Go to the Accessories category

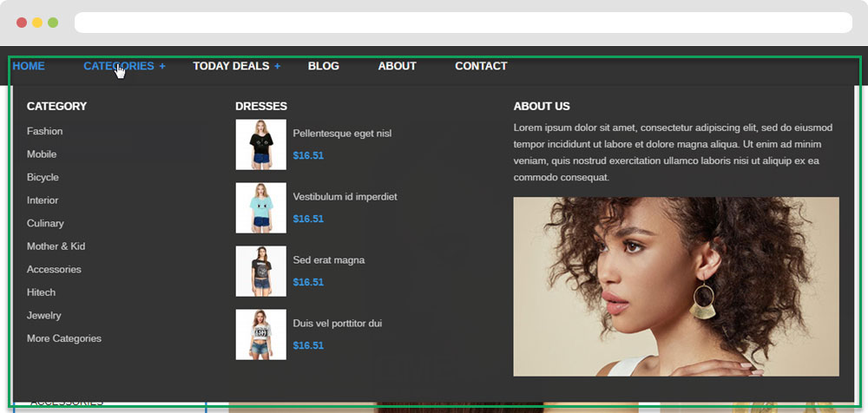[54, 269]
